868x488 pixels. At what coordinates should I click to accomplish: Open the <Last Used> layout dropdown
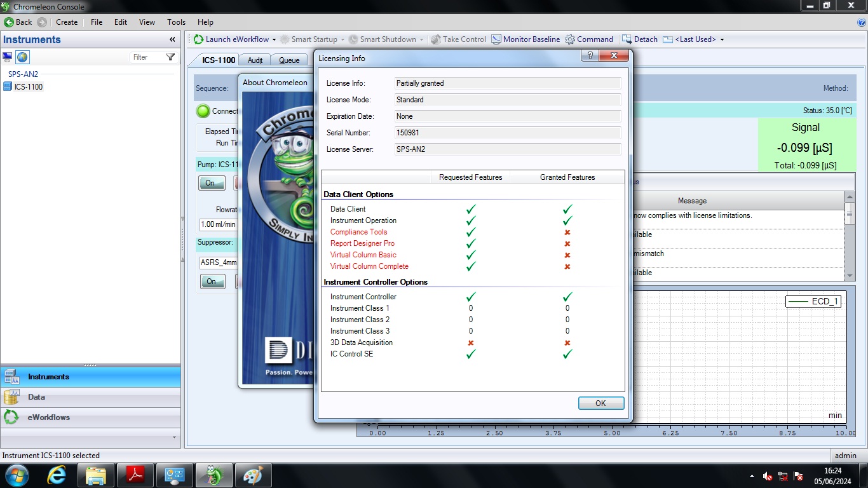722,39
